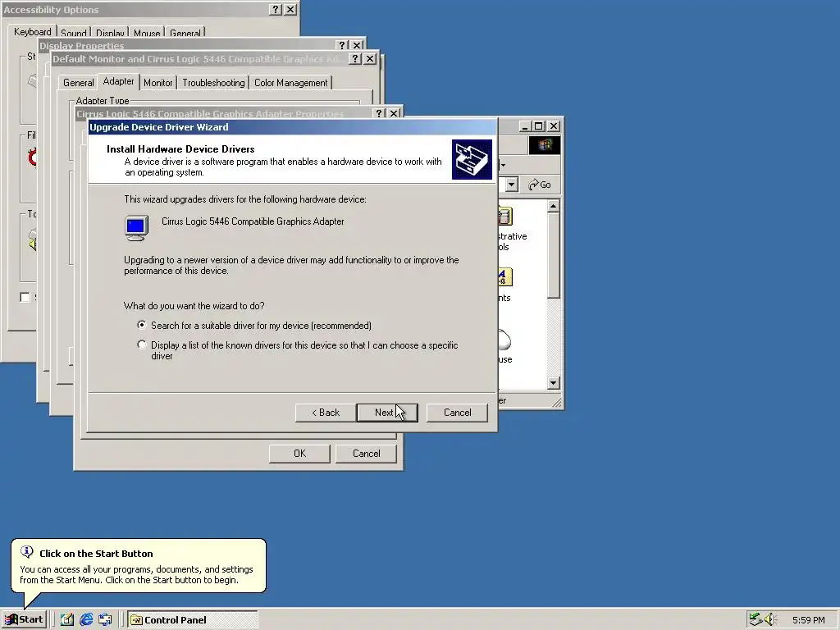Click the info icon in Start balloon tip
The height and width of the screenshot is (630, 840).
(x=26, y=551)
